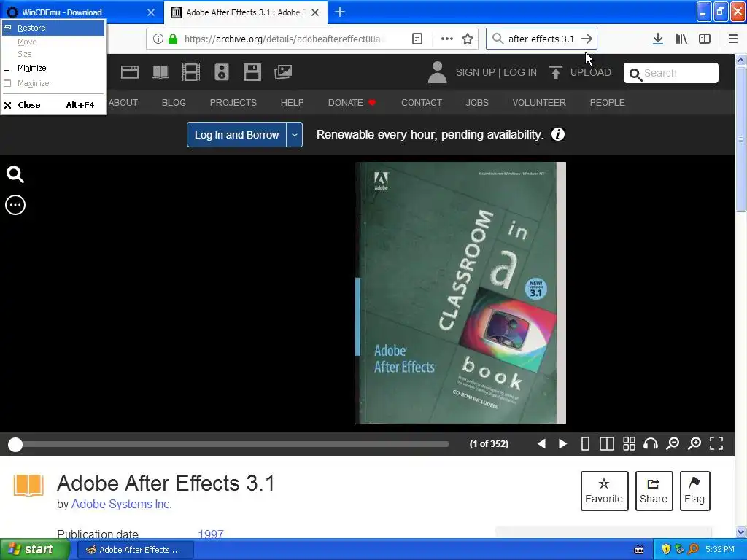Open the book reader more options ellipsis
The height and width of the screenshot is (560, 747).
[x=15, y=205]
